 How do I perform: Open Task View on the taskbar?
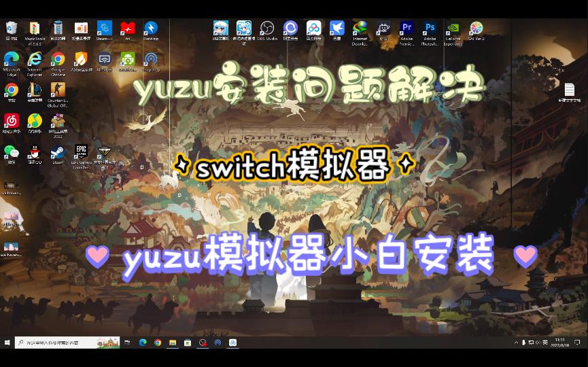point(128,343)
